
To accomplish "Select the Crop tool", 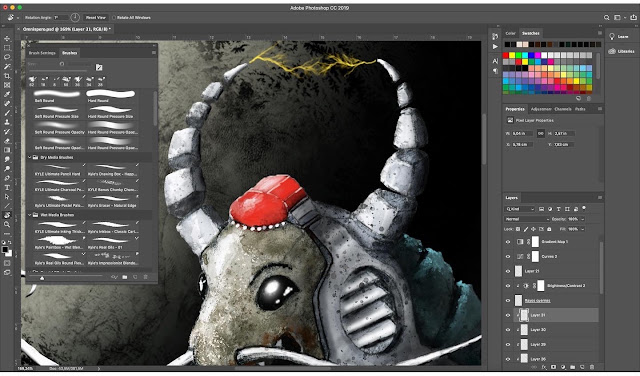I will pyautogui.click(x=7, y=76).
